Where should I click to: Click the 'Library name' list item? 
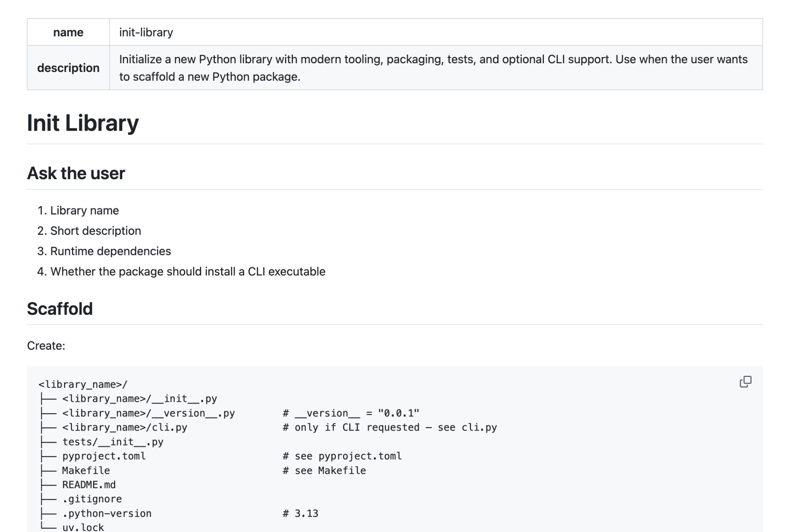tap(84, 210)
